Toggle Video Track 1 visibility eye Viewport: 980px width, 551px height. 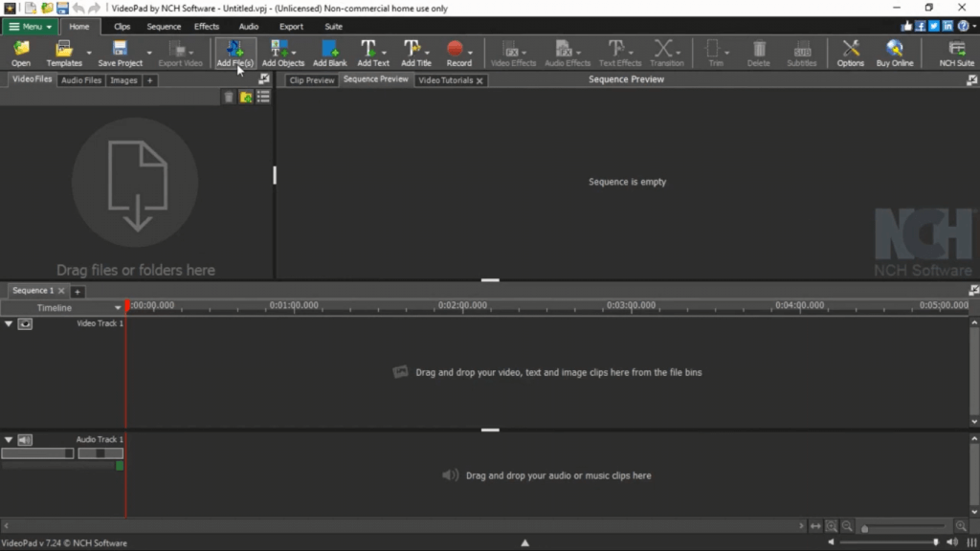coord(25,323)
